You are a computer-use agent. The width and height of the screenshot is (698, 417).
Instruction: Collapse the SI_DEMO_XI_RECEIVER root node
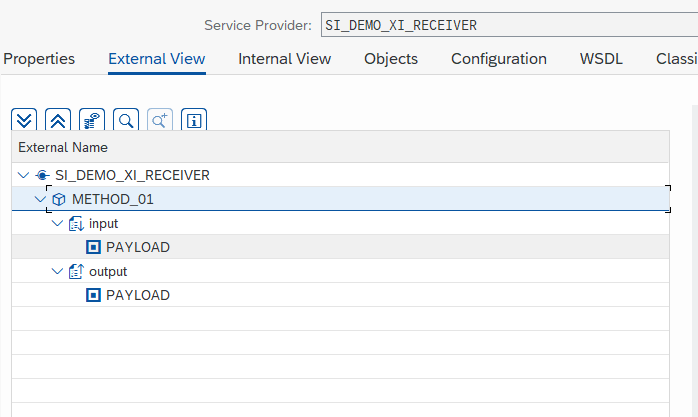click(x=24, y=175)
